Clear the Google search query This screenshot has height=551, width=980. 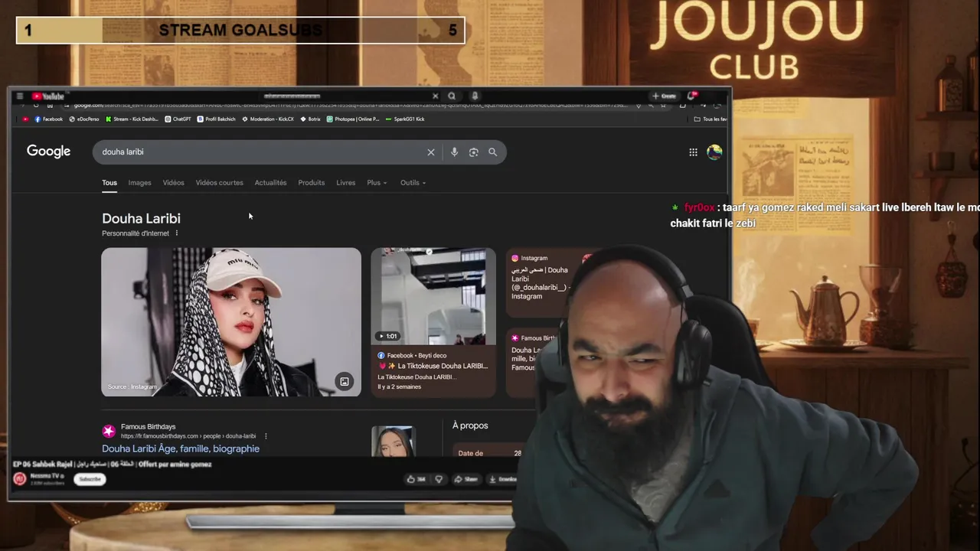tap(431, 152)
